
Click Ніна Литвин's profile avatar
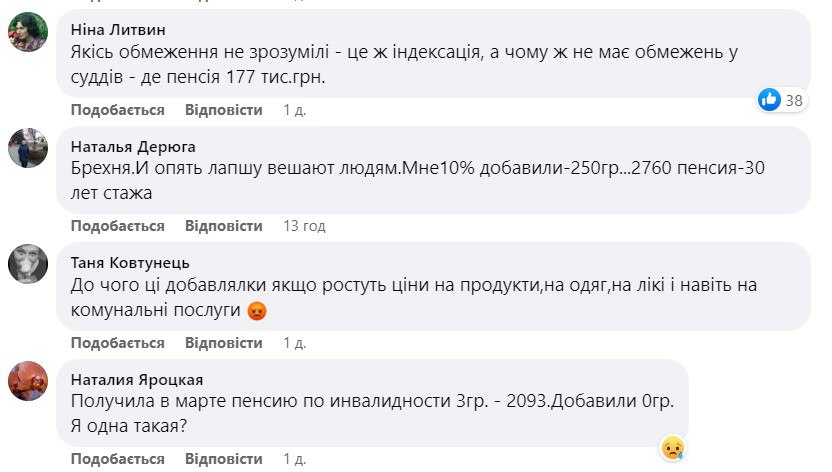click(x=28, y=32)
